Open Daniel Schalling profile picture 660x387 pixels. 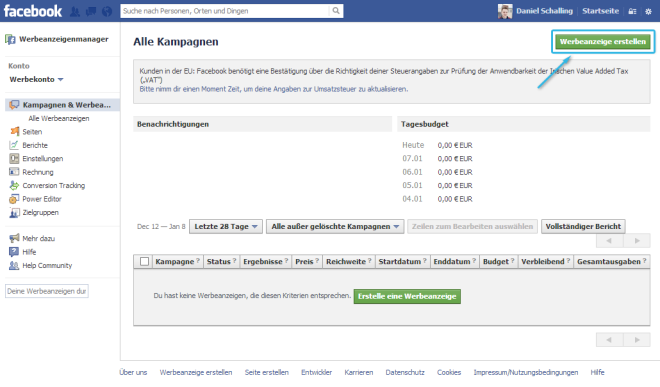click(505, 11)
